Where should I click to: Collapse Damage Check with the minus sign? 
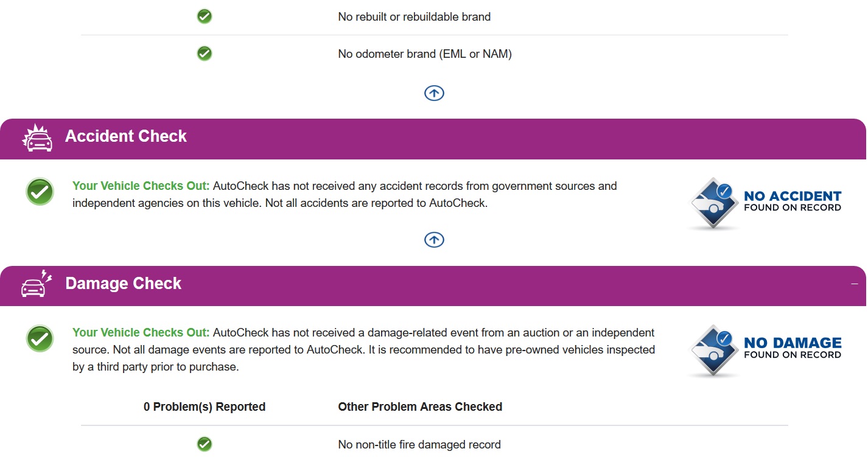tap(855, 284)
